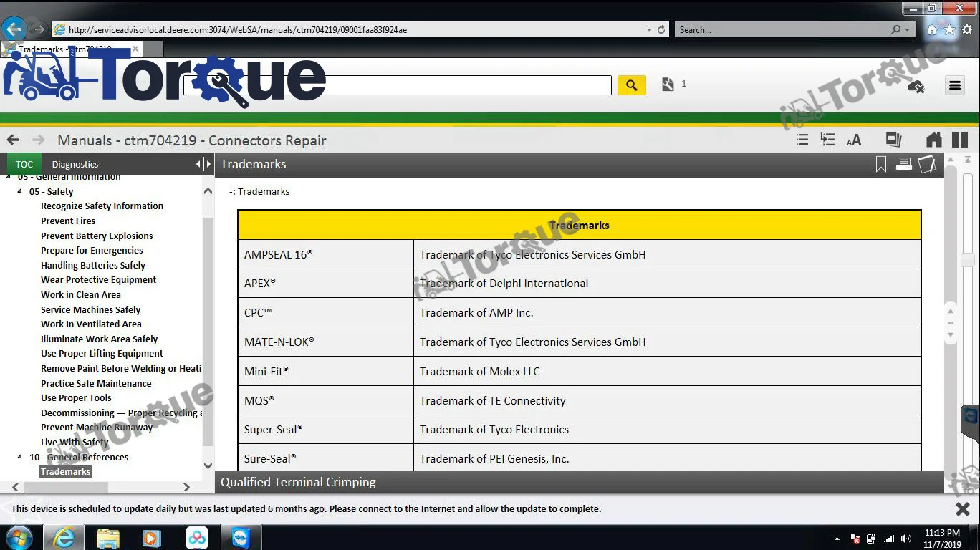Open Prevent Battery Explosions topic
The image size is (980, 550).
click(x=97, y=236)
